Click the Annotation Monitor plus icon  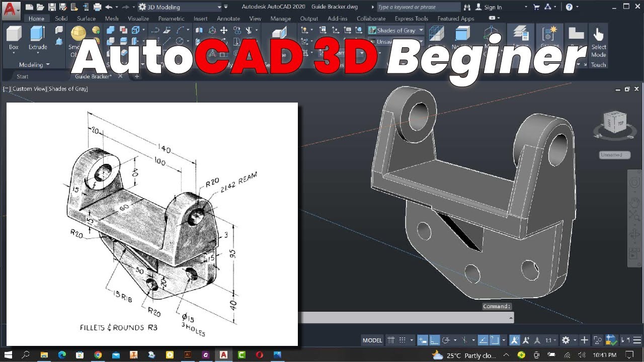coord(585,340)
